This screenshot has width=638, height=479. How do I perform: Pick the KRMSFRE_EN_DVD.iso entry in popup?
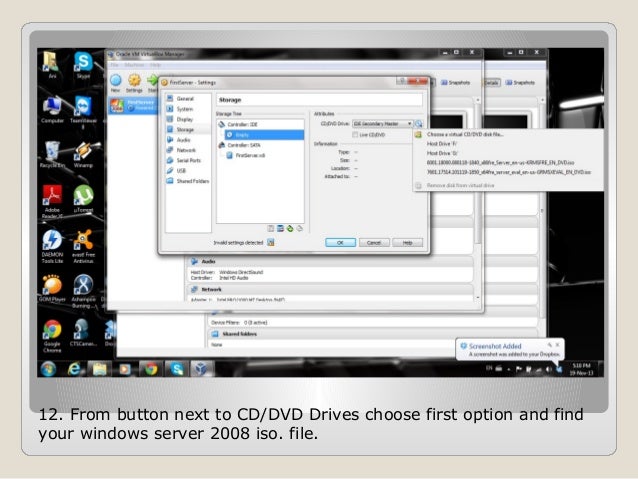(500, 163)
